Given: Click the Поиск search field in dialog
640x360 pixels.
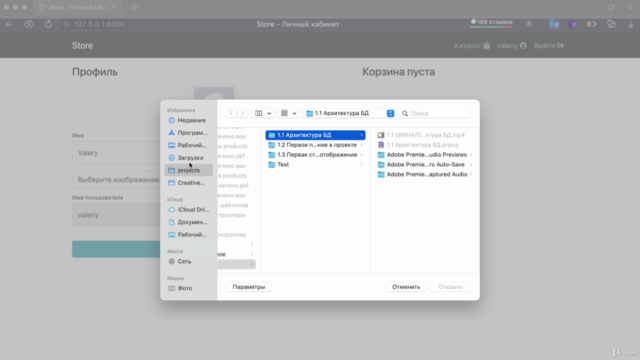Looking at the screenshot, I should pyautogui.click(x=435, y=113).
